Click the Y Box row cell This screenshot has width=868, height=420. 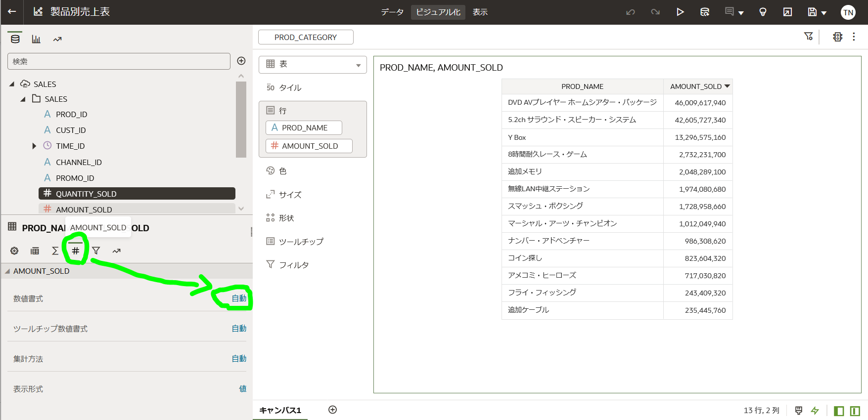tap(583, 137)
